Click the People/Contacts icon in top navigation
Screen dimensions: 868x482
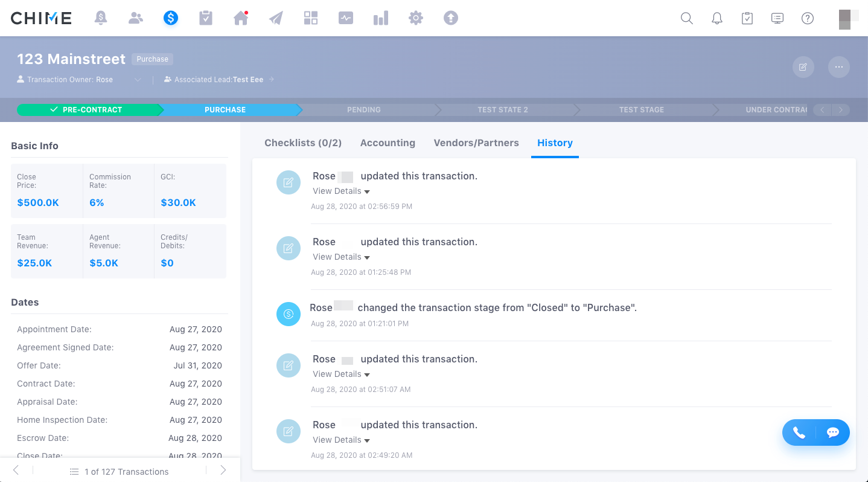(x=136, y=18)
